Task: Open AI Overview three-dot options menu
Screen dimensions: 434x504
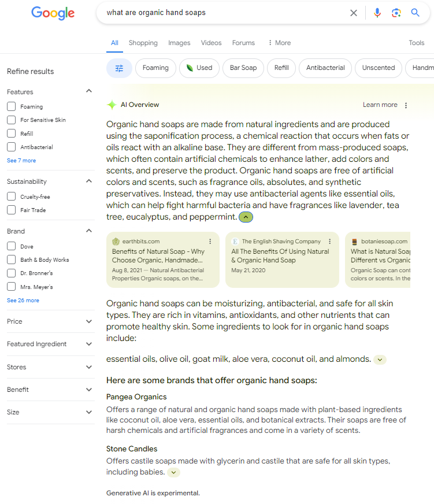Action: pyautogui.click(x=406, y=105)
